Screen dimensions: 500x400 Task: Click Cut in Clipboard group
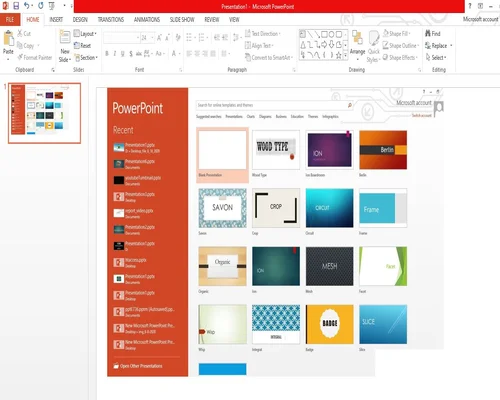click(24, 33)
